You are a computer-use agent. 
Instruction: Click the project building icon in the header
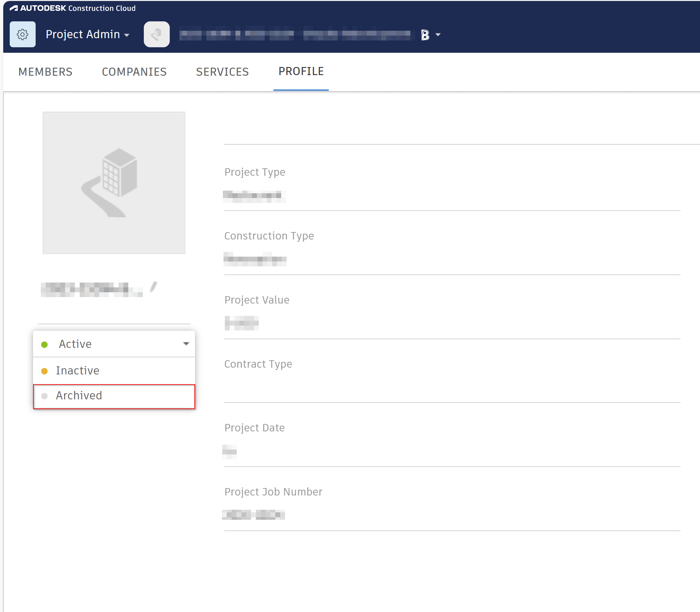[156, 34]
